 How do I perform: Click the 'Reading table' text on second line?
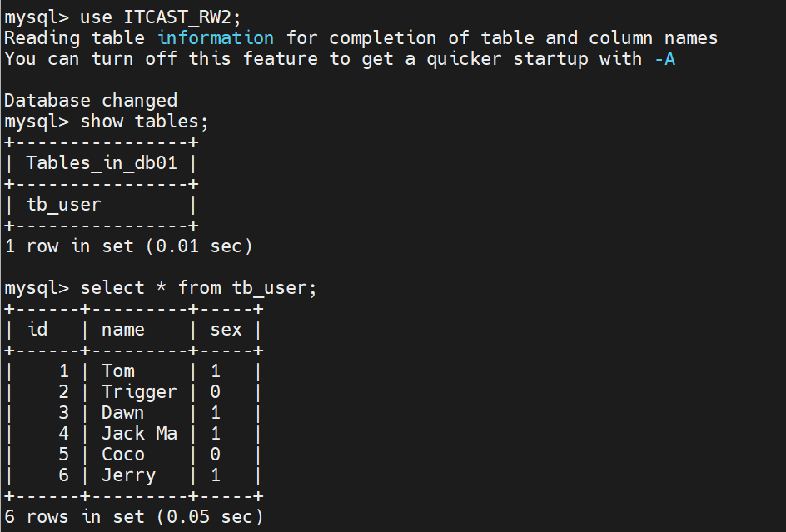coord(74,38)
